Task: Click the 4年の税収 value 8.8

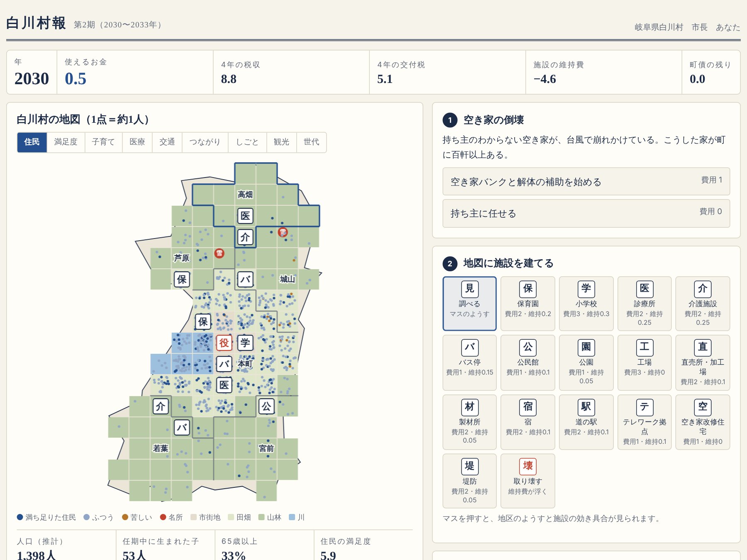Action: tap(229, 79)
